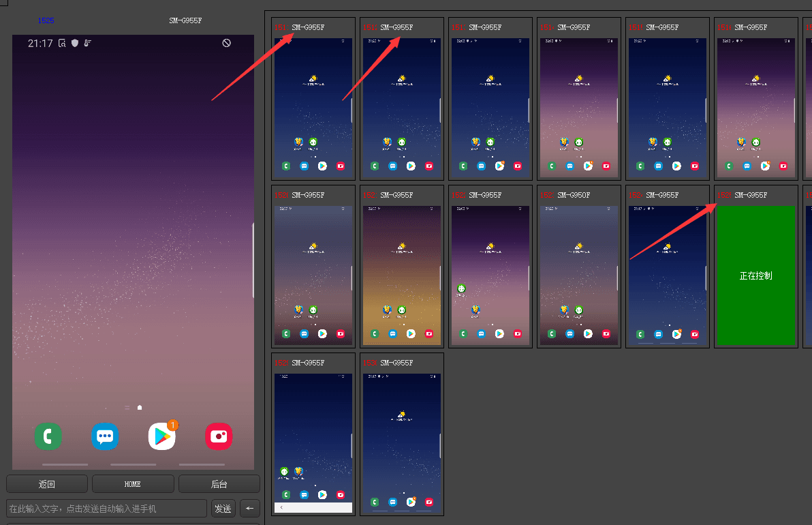
Task: Click the HOME button
Action: point(133,484)
